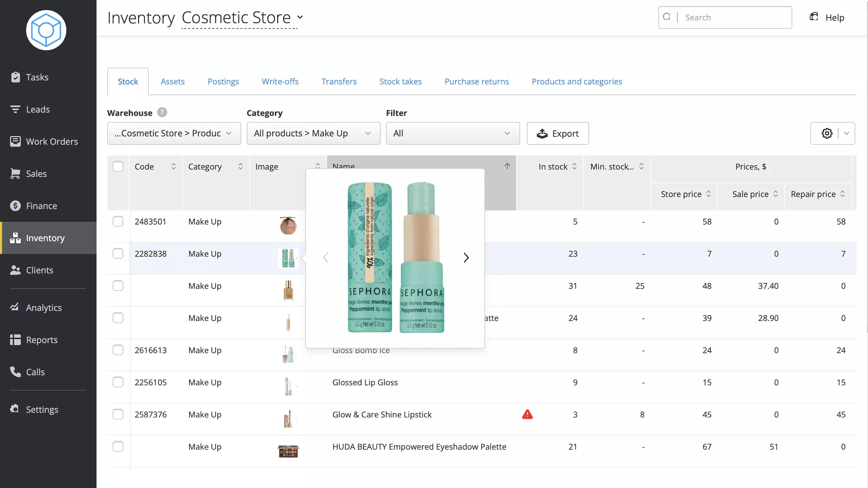Screen dimensions: 868x488
Task: Select the Stock tab
Action: click(x=128, y=81)
